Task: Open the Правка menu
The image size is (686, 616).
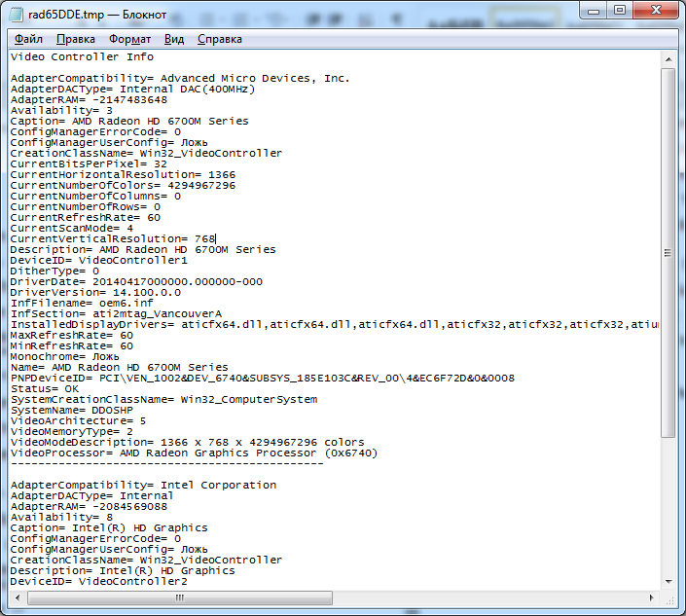Action: pos(76,39)
